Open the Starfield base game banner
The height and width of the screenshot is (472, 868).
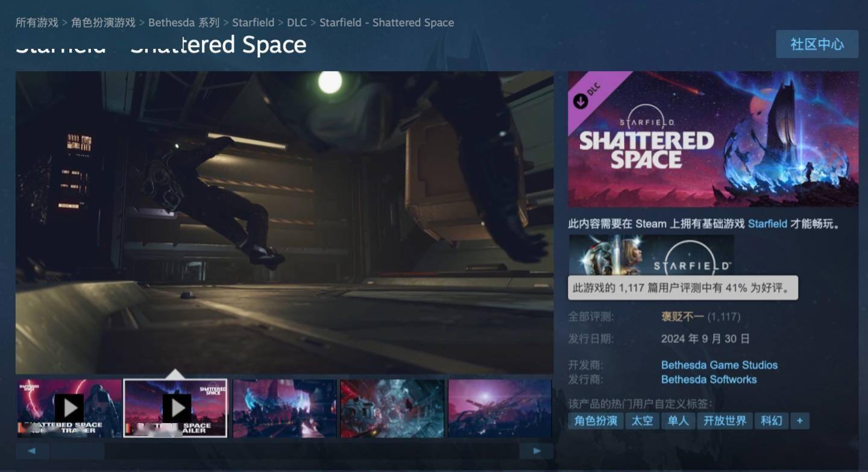651,255
